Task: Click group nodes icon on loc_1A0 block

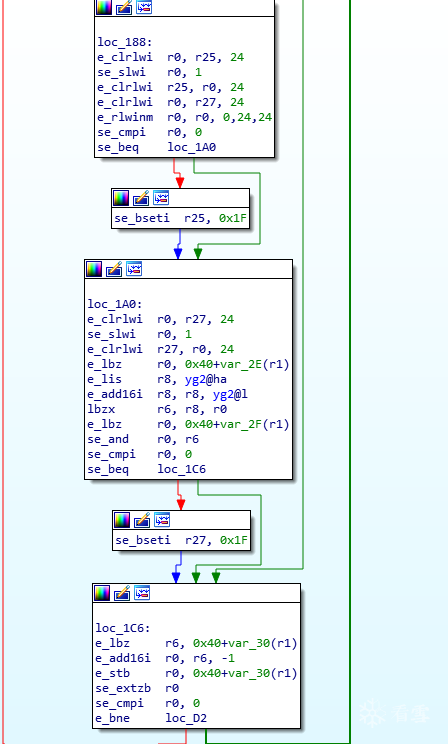Action: pyautogui.click(x=134, y=269)
